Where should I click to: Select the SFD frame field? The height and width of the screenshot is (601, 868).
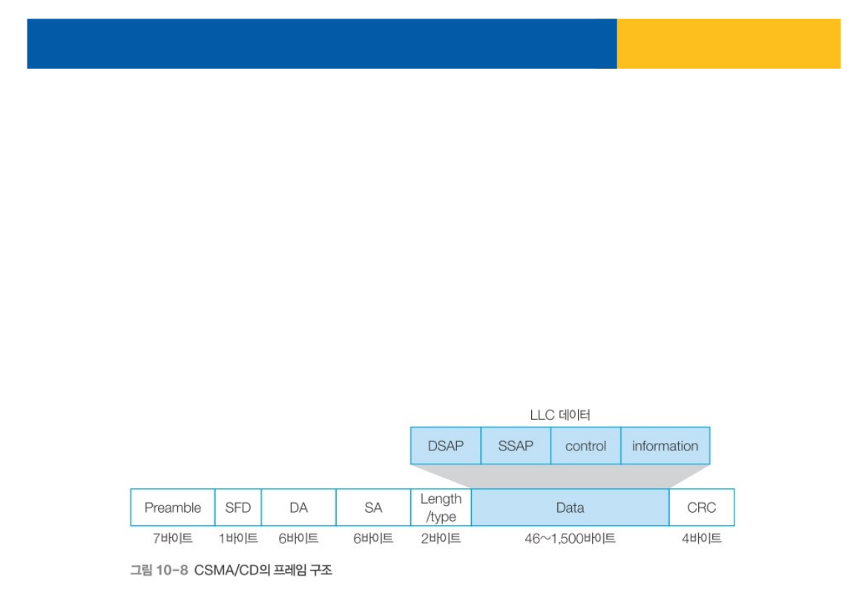(238, 508)
